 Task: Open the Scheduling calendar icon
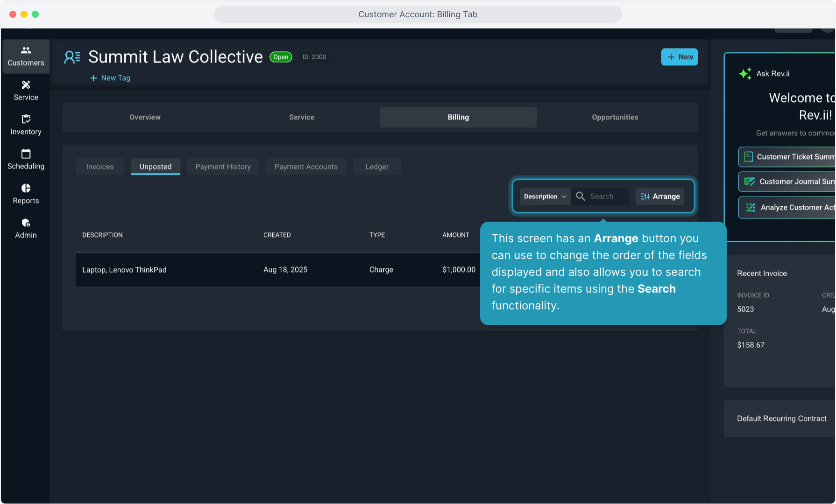26,154
